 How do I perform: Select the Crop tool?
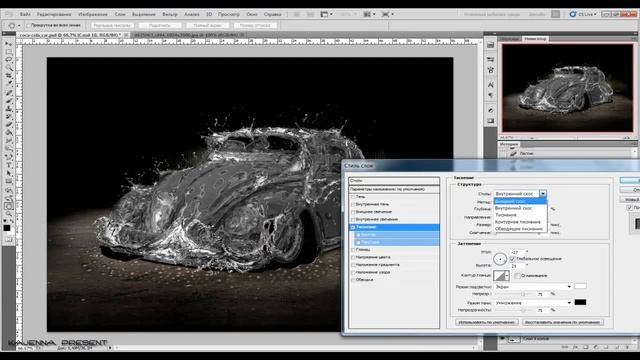point(8,76)
